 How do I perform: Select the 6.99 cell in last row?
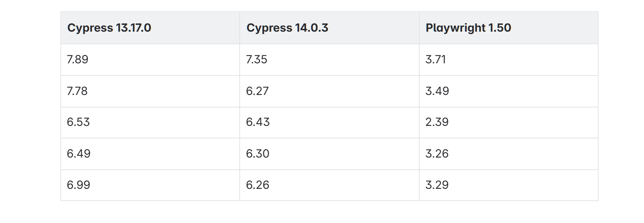click(x=150, y=185)
